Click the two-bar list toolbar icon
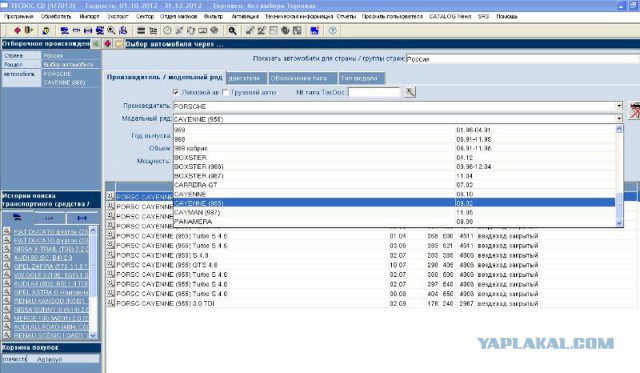The width and height of the screenshot is (640, 373). [141, 31]
